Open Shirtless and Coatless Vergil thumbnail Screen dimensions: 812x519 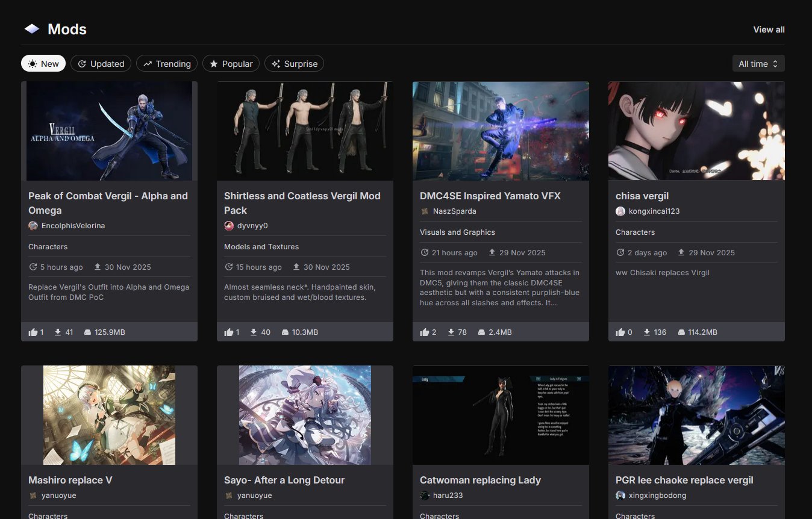coord(305,131)
